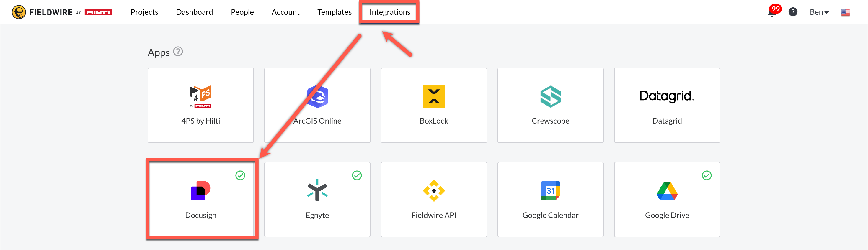The width and height of the screenshot is (868, 250).
Task: Click the US flag language icon
Action: point(845,12)
